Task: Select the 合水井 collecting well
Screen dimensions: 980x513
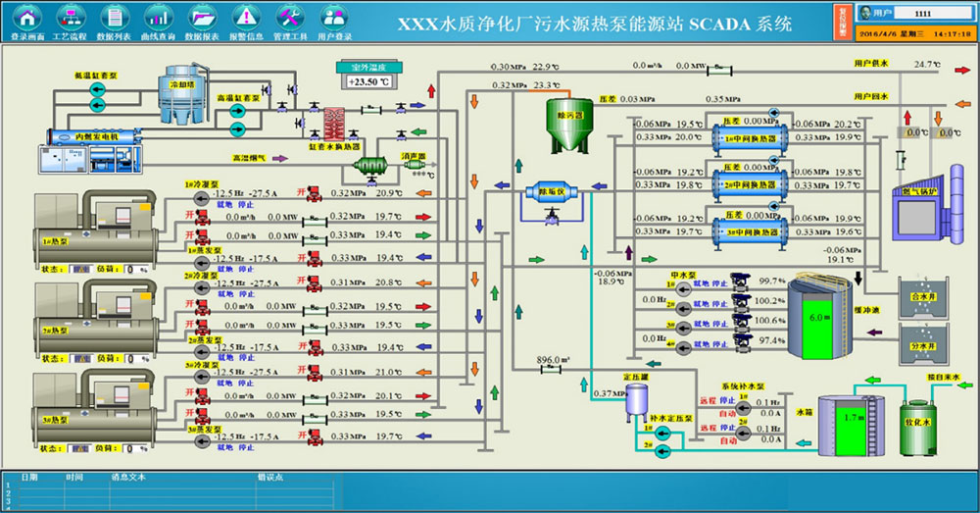Action: (923, 296)
